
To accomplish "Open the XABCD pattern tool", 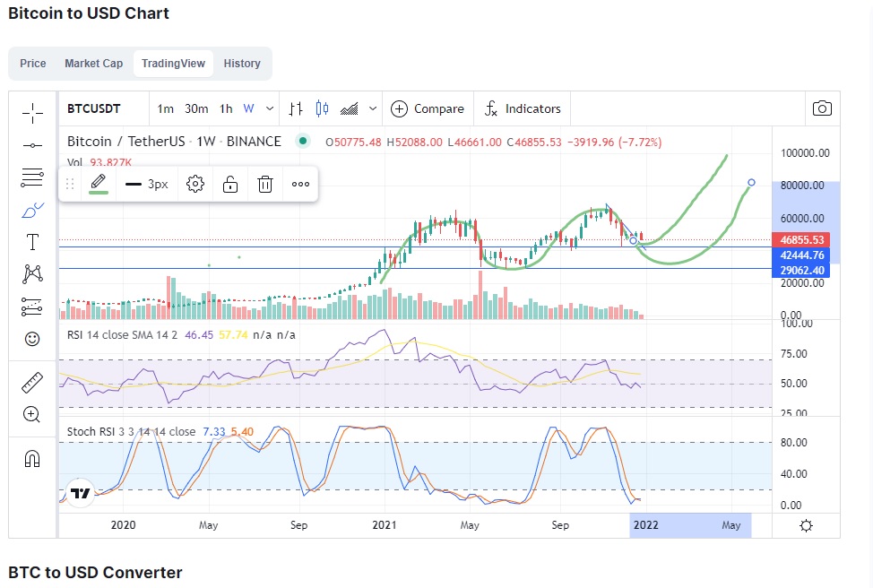I will pos(32,274).
